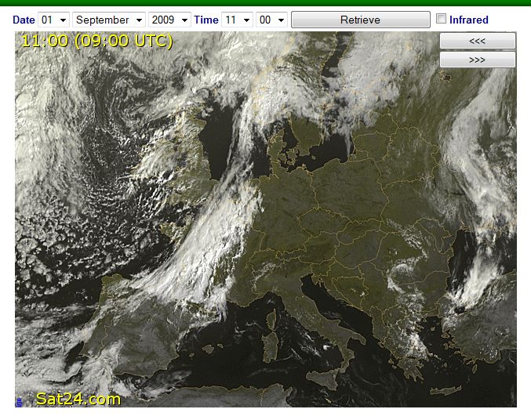Click the Retrieve button

pos(361,20)
